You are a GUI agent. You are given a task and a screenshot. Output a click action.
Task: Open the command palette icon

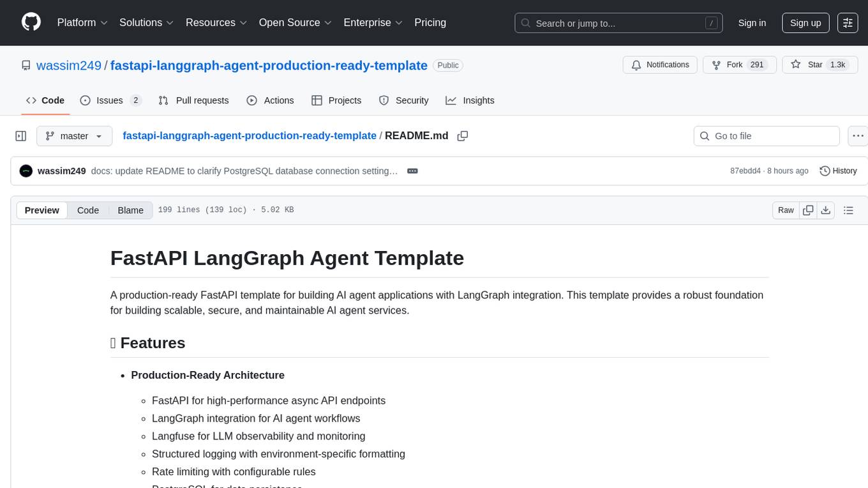tap(848, 22)
